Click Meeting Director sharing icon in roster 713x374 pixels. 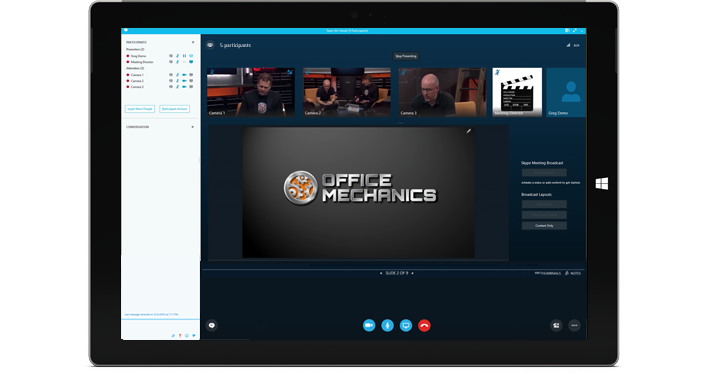tap(191, 62)
